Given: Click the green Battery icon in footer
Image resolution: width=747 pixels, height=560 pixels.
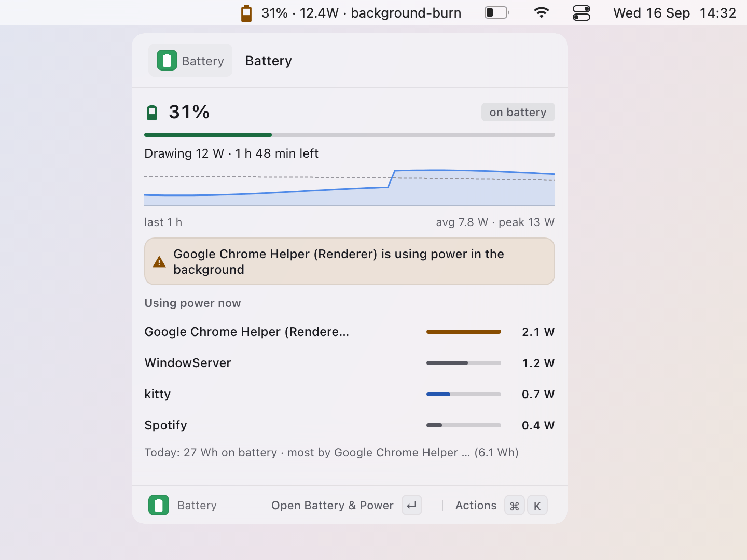Looking at the screenshot, I should pyautogui.click(x=159, y=505).
